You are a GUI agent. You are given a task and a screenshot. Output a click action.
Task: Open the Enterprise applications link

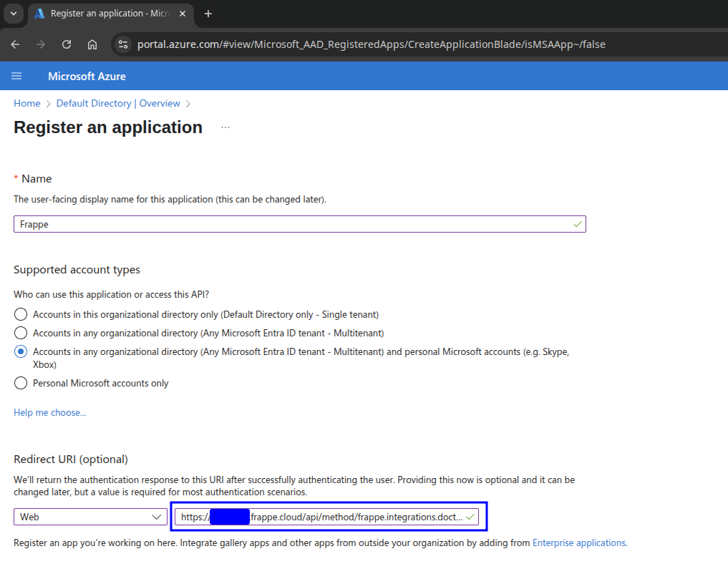tap(578, 543)
